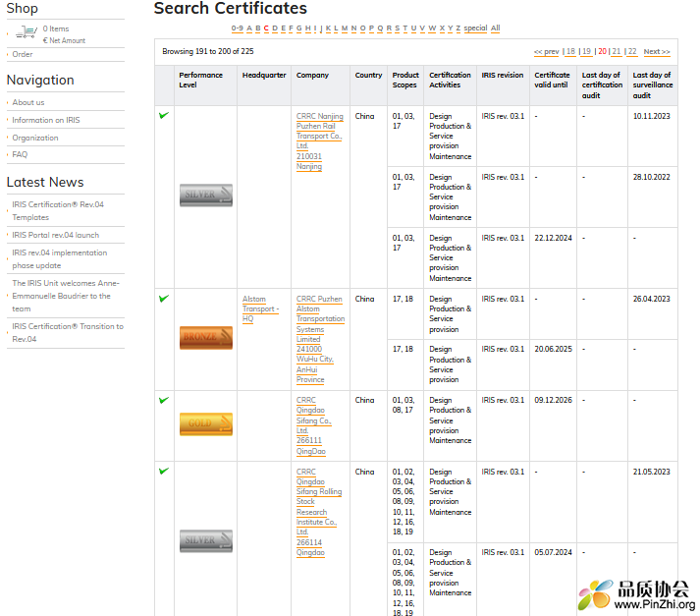Click certificate valid date 22.12.2024
This screenshot has width=700, height=616.
553,238
